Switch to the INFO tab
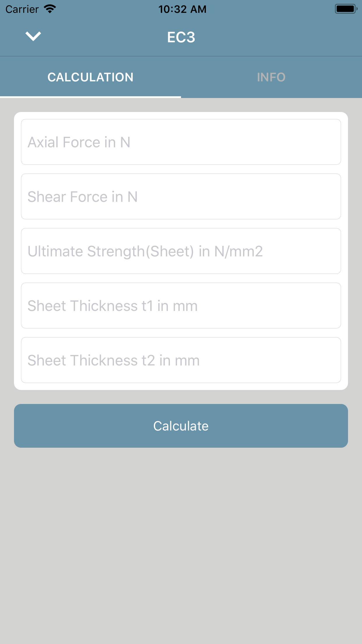This screenshot has width=362, height=644. pos(271,77)
